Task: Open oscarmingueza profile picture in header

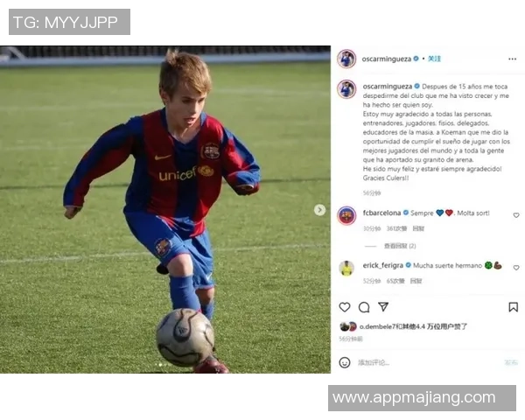Action: 346,59
